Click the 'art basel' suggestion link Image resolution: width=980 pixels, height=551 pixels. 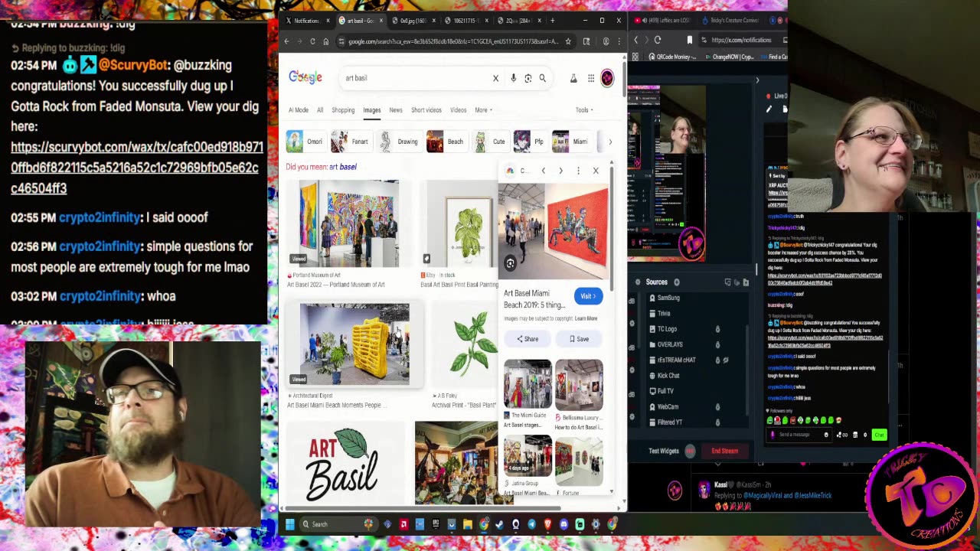[343, 167]
